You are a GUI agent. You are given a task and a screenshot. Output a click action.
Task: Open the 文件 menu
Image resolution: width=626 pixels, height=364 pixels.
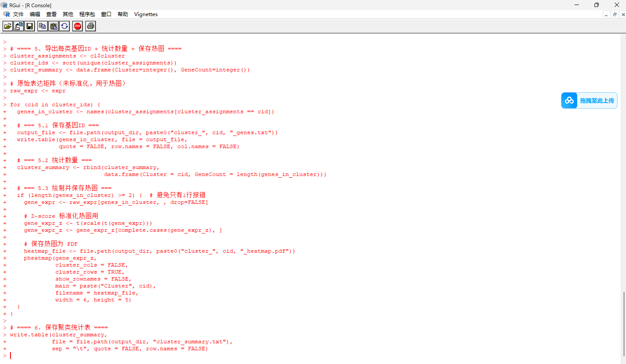click(x=18, y=14)
